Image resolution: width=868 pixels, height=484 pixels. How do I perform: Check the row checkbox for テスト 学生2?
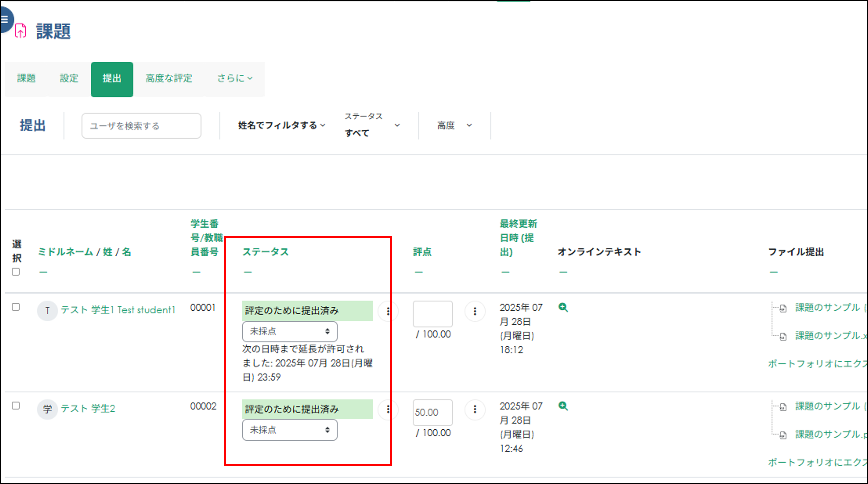[x=16, y=405]
